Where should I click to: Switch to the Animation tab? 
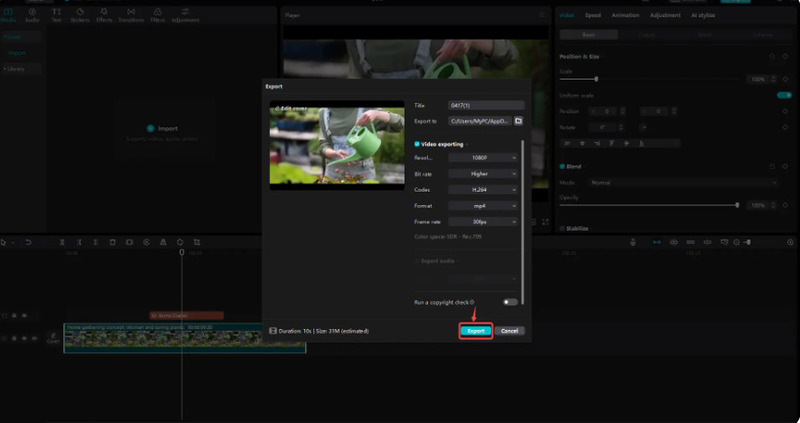[626, 15]
